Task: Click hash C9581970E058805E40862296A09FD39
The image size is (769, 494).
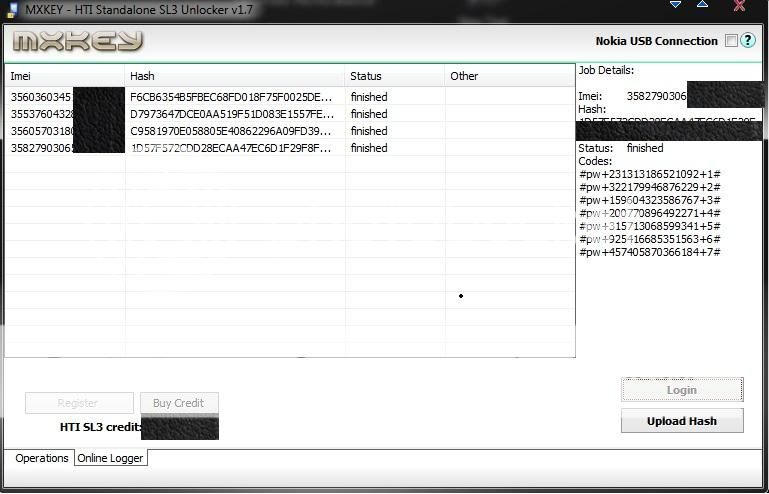Action: point(231,131)
